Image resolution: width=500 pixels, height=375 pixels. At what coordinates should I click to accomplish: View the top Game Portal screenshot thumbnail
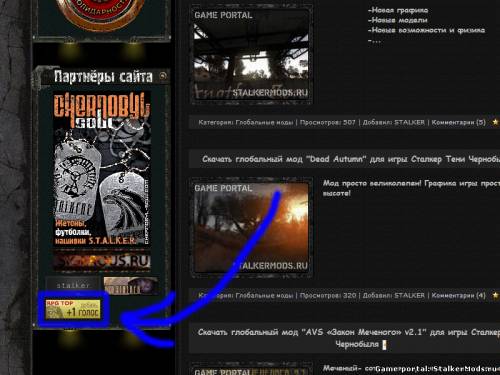(x=251, y=55)
